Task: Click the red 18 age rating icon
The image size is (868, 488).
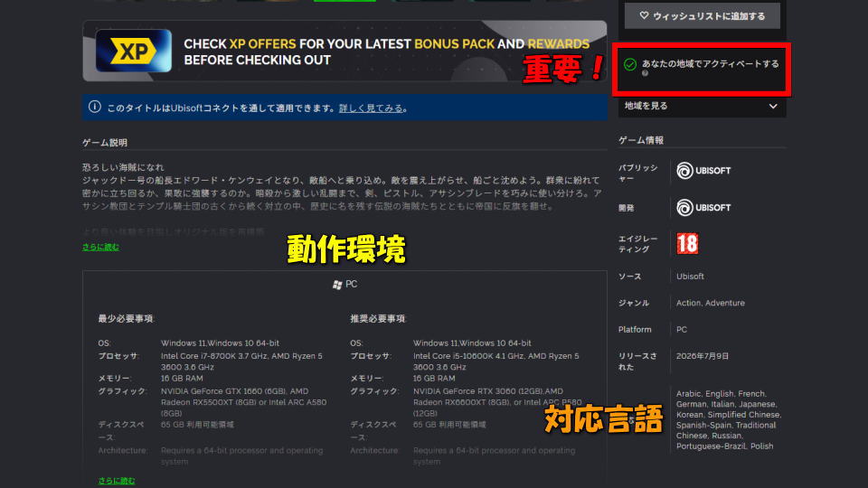Action: 687,243
